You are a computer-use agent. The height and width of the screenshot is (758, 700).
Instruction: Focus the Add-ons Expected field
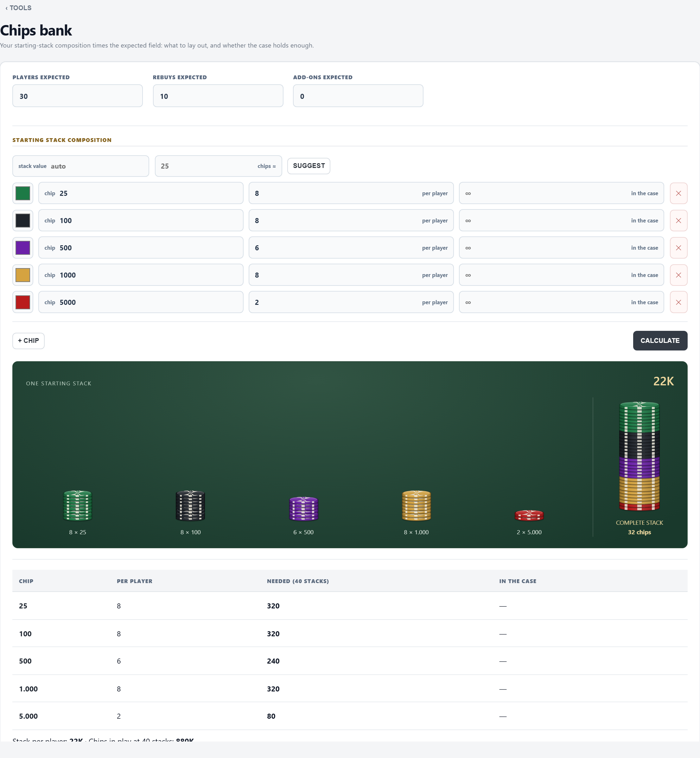point(358,96)
